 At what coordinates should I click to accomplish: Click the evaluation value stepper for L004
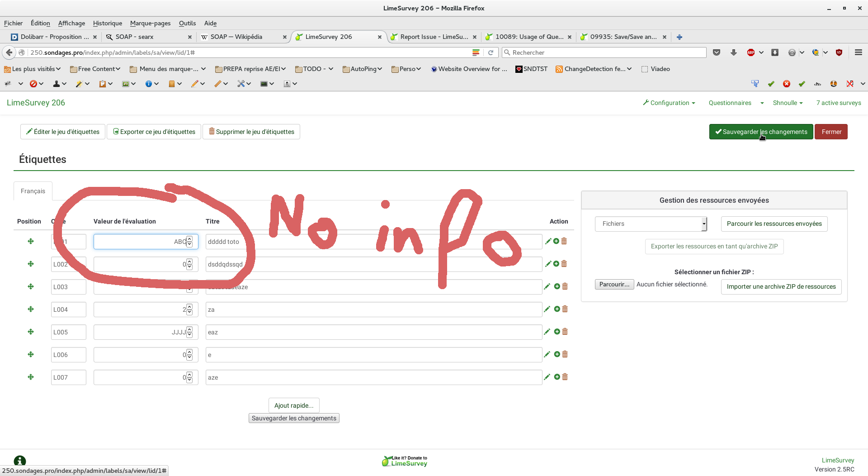tap(189, 309)
